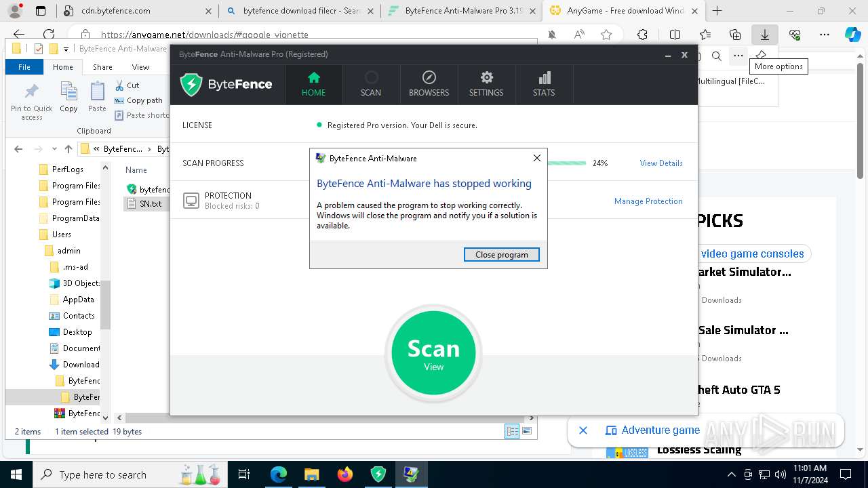
Task: Select Desktop in the navigation tree
Action: click(x=71, y=332)
